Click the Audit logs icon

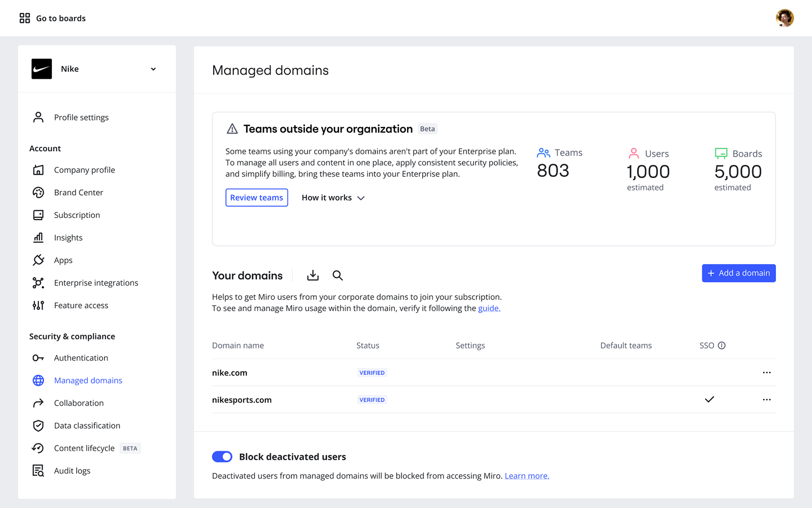(39, 471)
